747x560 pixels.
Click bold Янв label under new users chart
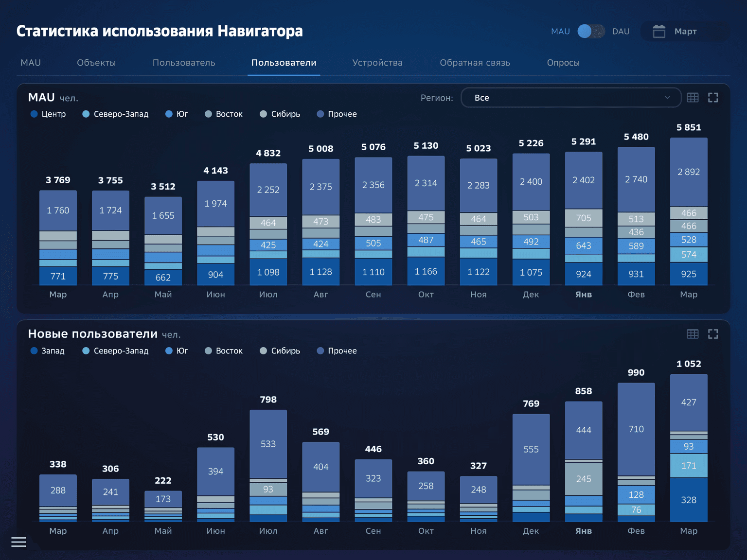pyautogui.click(x=584, y=531)
